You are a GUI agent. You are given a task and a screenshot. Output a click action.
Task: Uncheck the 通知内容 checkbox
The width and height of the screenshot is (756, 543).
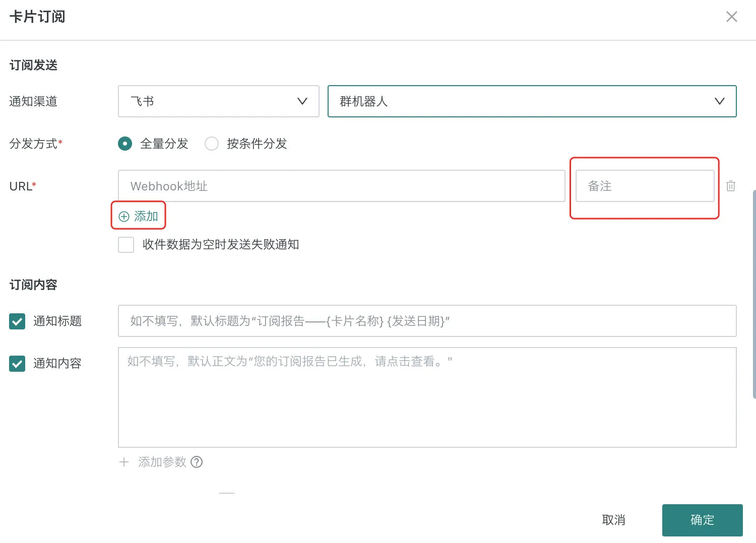[17, 364]
